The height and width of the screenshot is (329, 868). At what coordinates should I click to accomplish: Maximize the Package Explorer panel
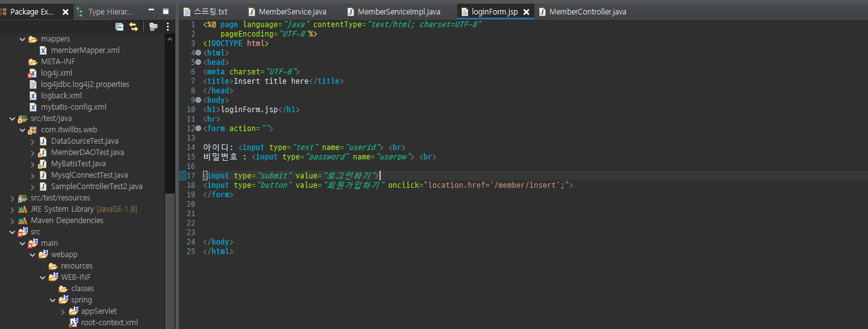coord(166,11)
